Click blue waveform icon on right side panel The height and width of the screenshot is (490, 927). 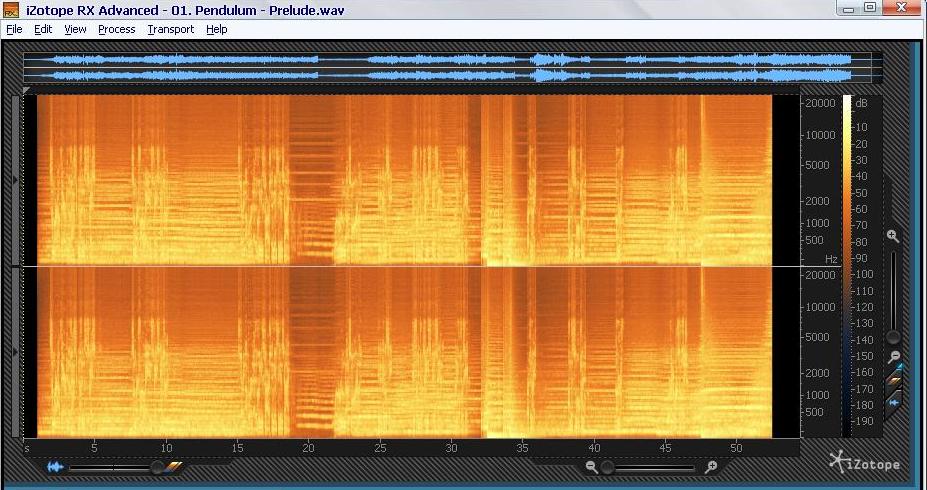[894, 403]
